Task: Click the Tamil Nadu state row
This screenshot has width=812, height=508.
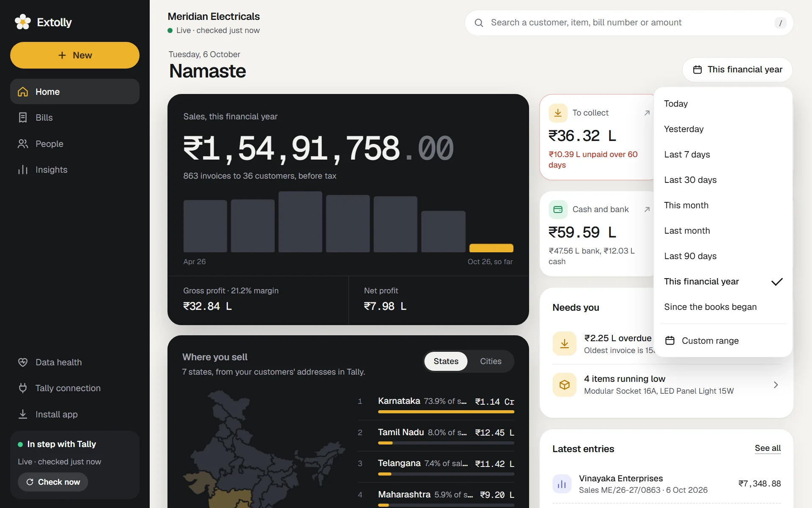Action: [436, 435]
